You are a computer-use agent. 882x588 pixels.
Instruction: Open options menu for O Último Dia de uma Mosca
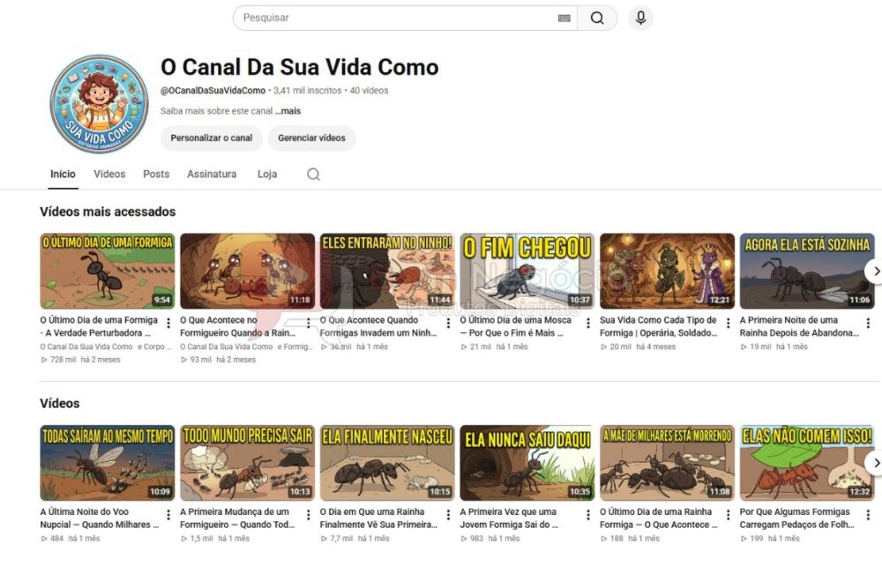pyautogui.click(x=588, y=324)
